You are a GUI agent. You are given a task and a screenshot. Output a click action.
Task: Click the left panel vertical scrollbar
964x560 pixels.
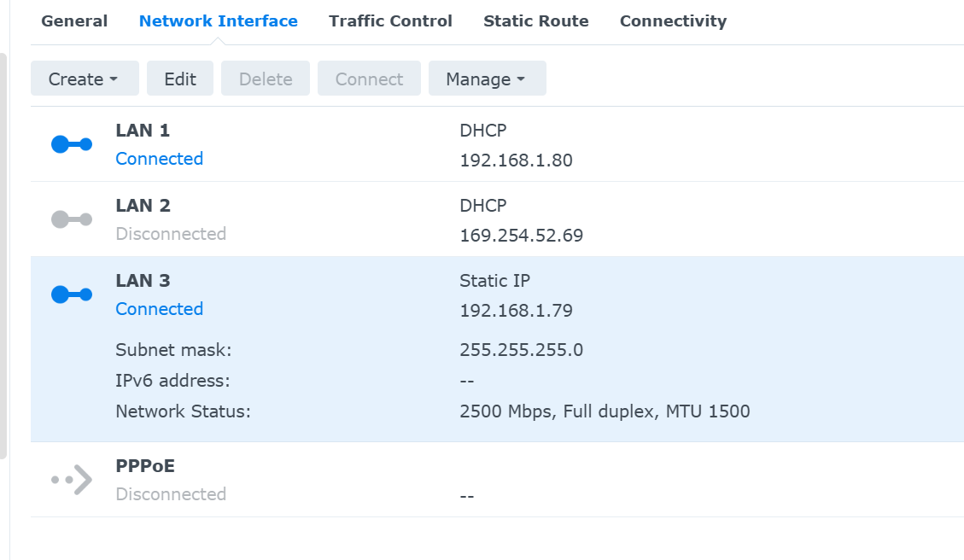pyautogui.click(x=3, y=256)
